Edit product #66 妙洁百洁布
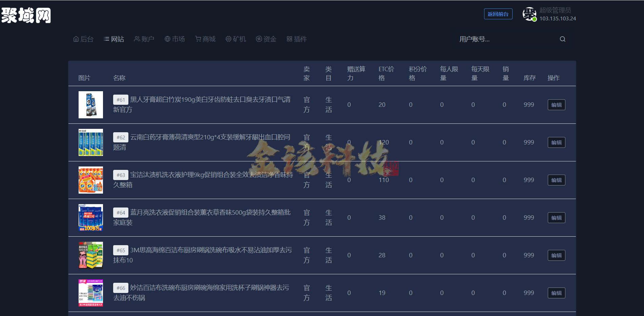644x316 pixels. pyautogui.click(x=556, y=293)
